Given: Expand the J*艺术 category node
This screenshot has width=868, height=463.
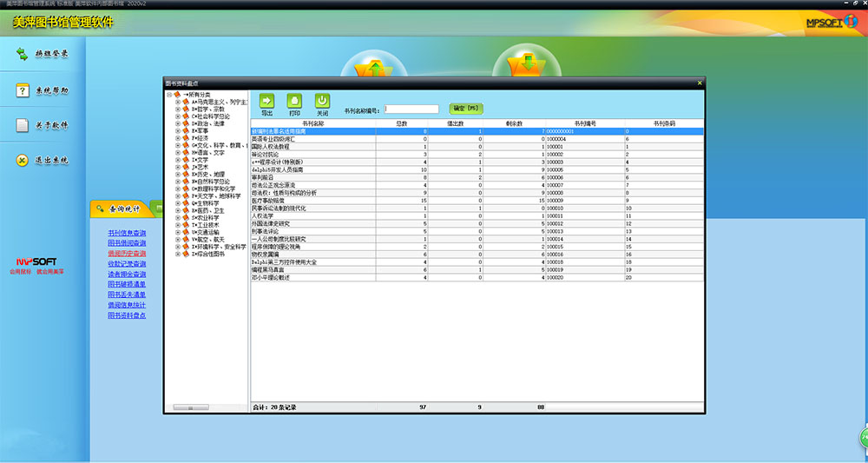Looking at the screenshot, I should click(178, 167).
